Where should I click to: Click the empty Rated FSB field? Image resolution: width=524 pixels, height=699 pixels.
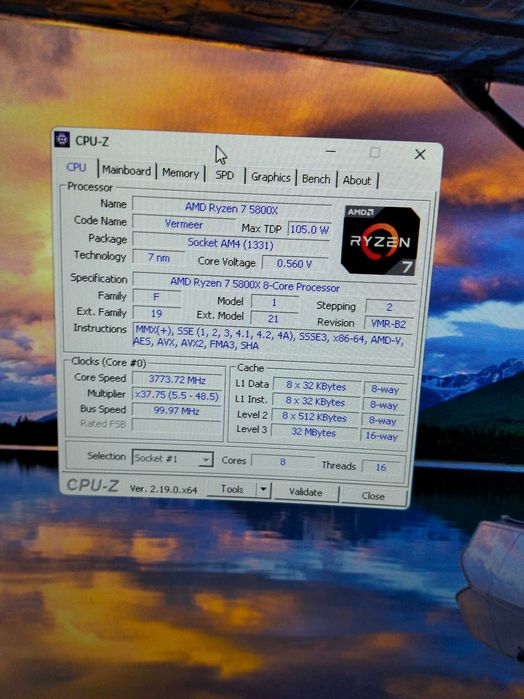click(x=177, y=425)
